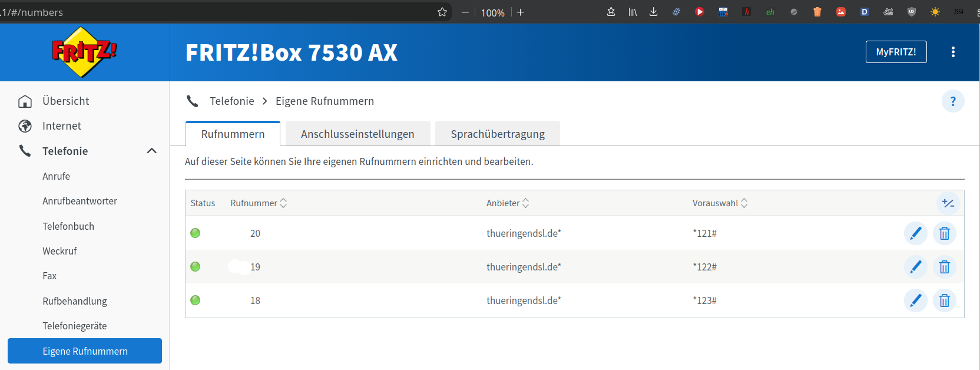Open Telefonbuch submenu item
This screenshot has width=980, height=370.
[x=68, y=226]
